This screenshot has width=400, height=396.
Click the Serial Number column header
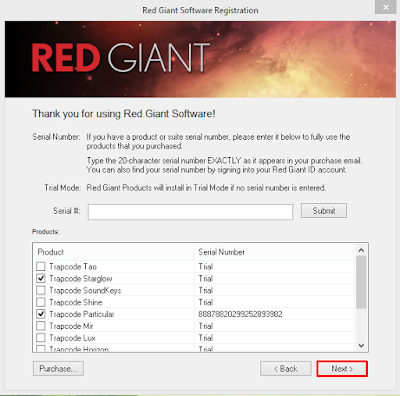point(274,252)
